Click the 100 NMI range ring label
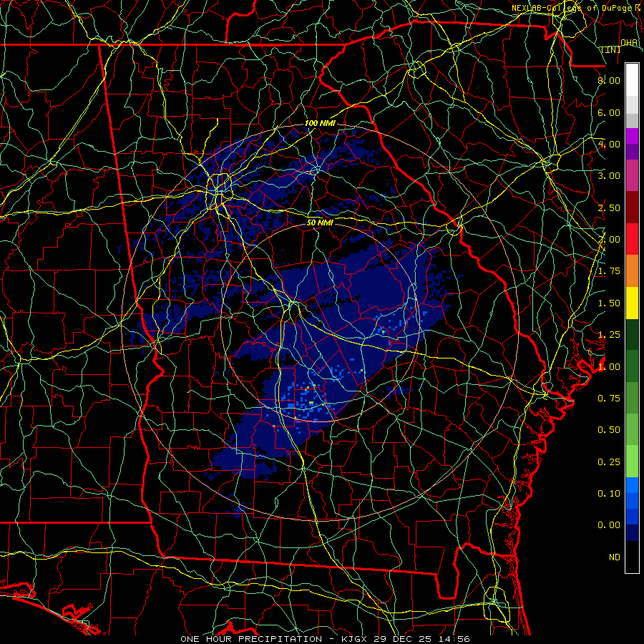This screenshot has height=644, width=644. coord(320,123)
